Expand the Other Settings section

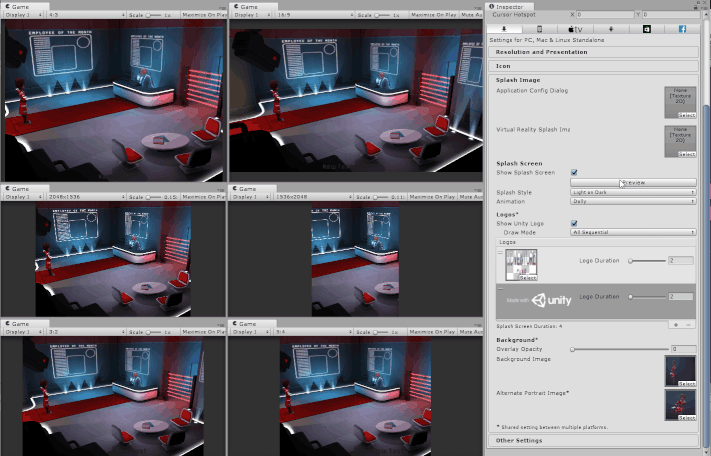[594, 441]
